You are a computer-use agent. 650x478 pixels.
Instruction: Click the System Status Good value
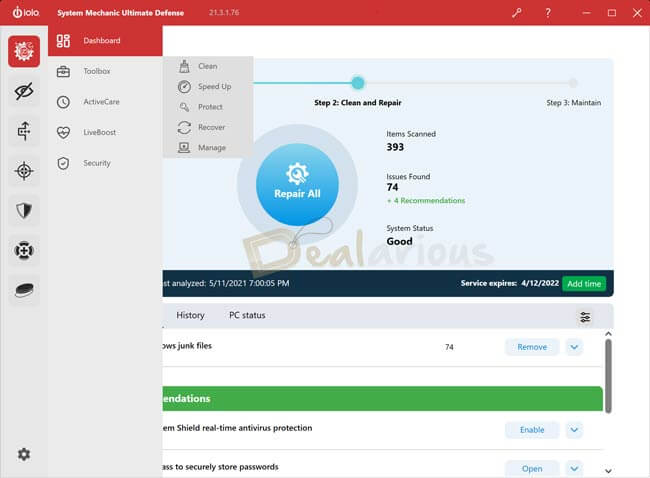coord(399,241)
